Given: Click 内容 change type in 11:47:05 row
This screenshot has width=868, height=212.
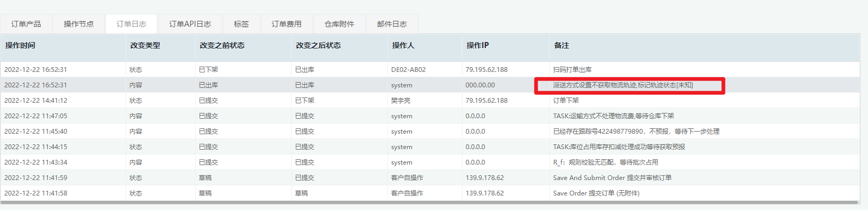Looking at the screenshot, I should 136,116.
